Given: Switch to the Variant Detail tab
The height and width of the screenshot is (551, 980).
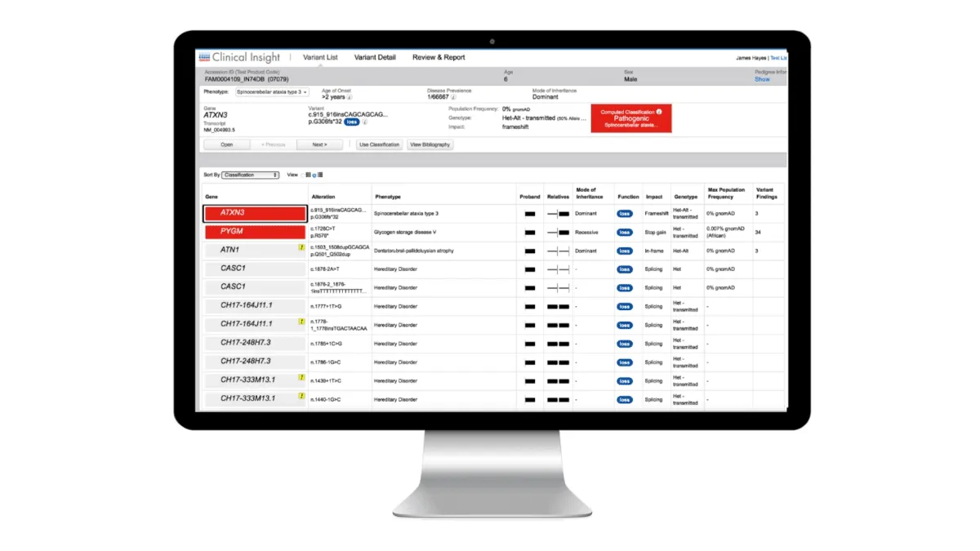Looking at the screenshot, I should pos(375,57).
